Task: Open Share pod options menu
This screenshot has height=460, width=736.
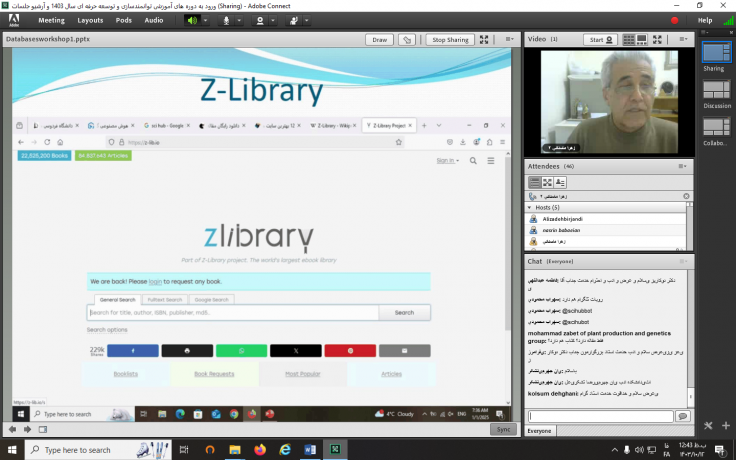Action: click(x=509, y=39)
